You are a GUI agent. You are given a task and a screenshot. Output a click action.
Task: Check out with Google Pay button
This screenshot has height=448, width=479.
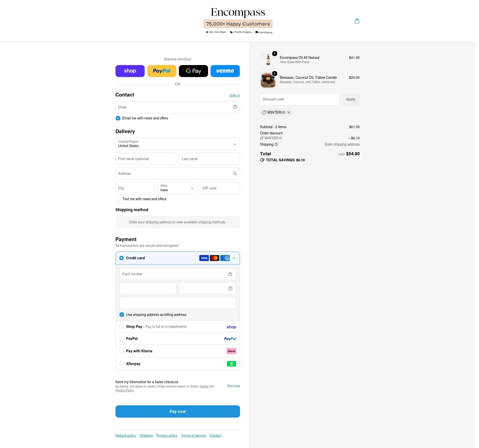(193, 71)
